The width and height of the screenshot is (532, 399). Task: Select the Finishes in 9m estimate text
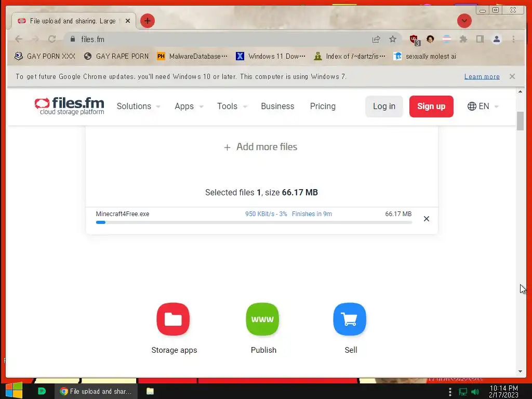pyautogui.click(x=312, y=214)
